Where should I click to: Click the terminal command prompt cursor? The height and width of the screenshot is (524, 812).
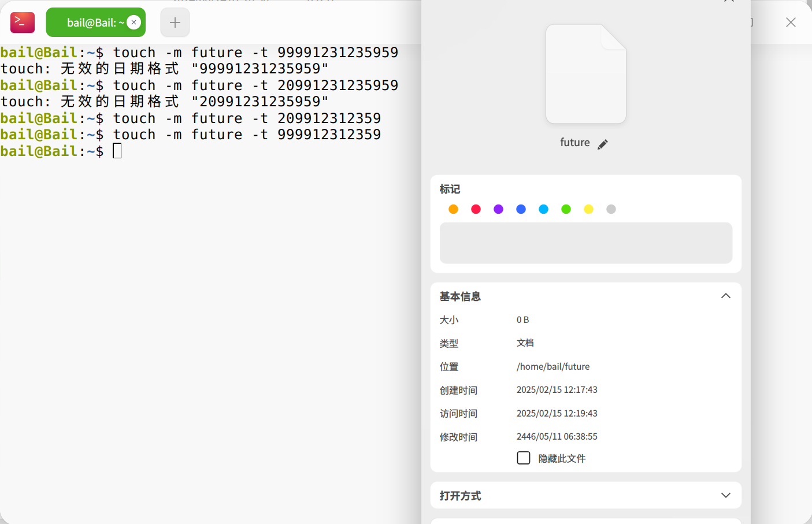pos(117,151)
